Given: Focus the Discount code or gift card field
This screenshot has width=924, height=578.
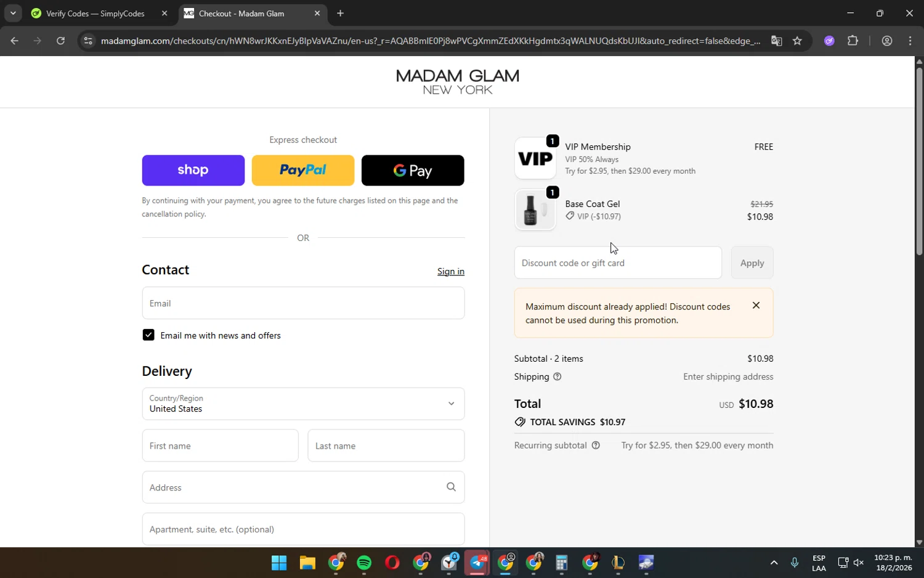Looking at the screenshot, I should 618,263.
